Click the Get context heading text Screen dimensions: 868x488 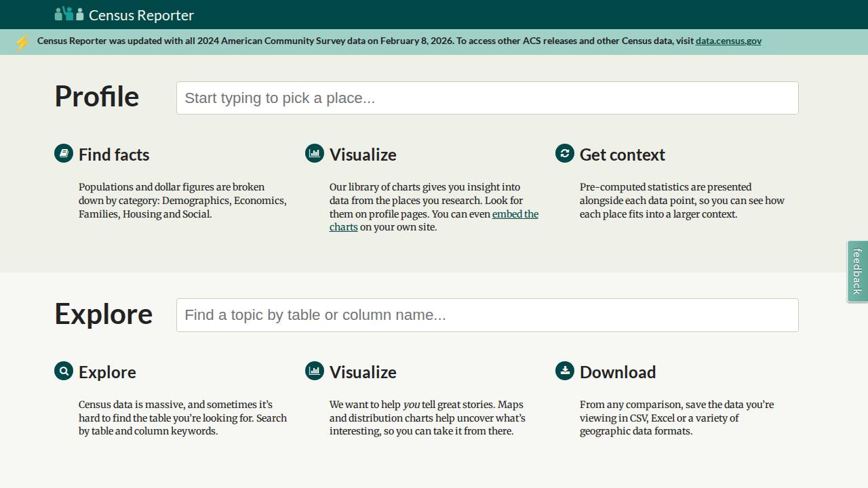click(622, 155)
